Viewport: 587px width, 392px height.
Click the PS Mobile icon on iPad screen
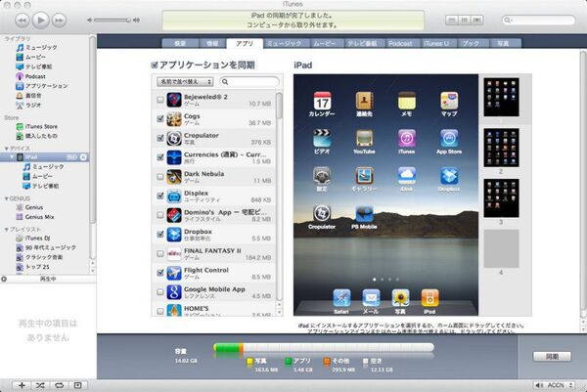(364, 213)
